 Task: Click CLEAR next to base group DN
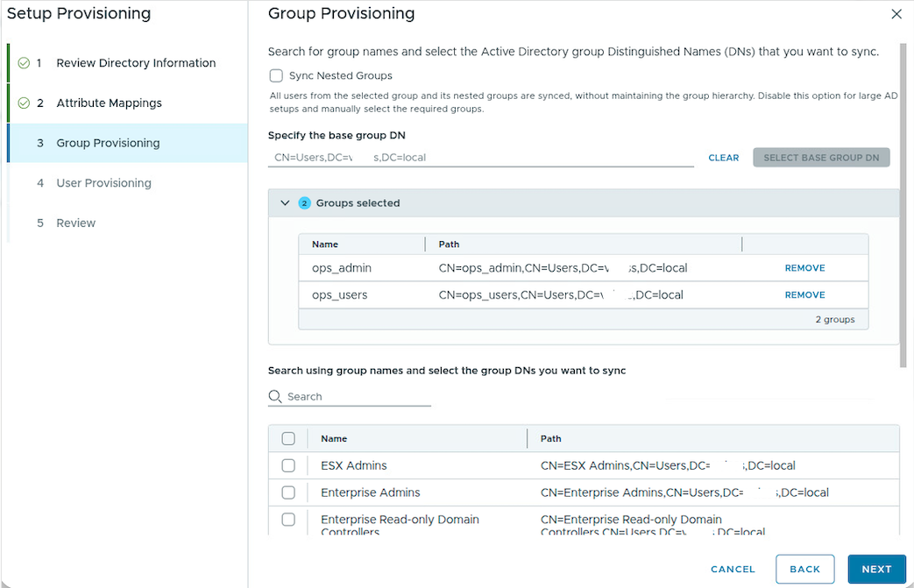pyautogui.click(x=723, y=158)
